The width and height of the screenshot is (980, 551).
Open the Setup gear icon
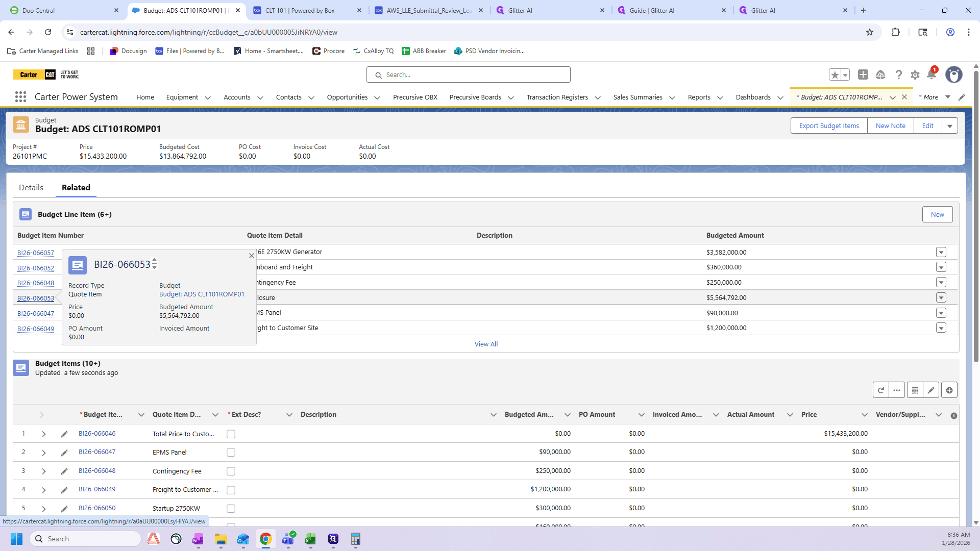915,75
